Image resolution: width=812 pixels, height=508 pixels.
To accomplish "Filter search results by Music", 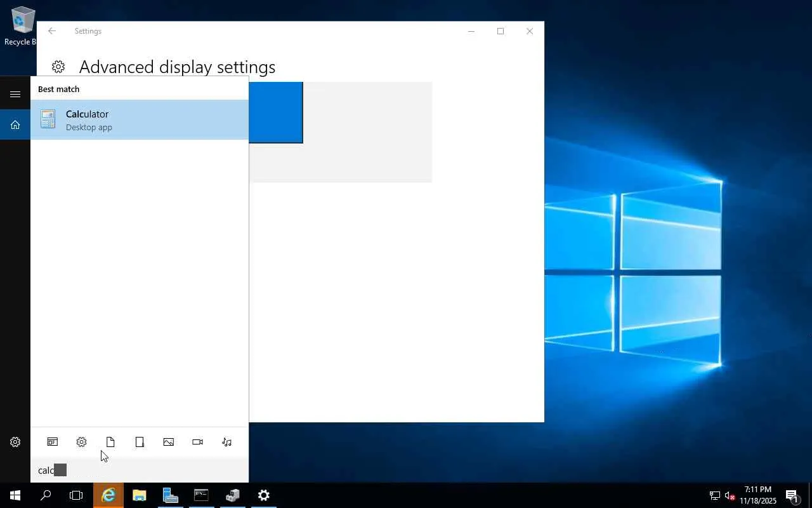I will pos(226,442).
